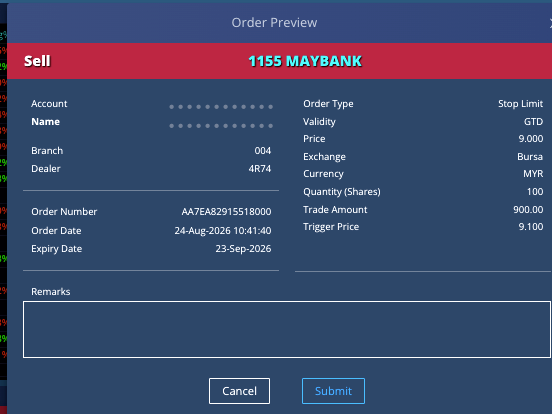Viewport: 552px width, 414px height.
Task: Click the dealer code 4R74
Action: (x=260, y=169)
